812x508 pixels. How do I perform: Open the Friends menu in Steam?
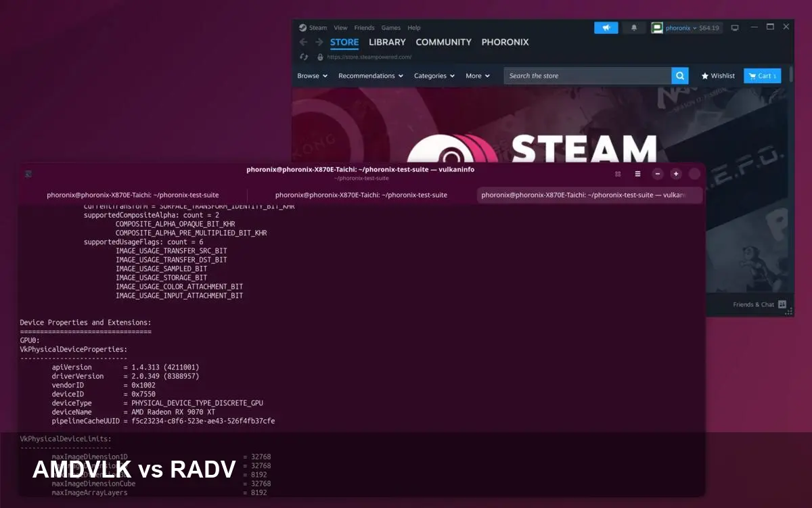point(364,27)
